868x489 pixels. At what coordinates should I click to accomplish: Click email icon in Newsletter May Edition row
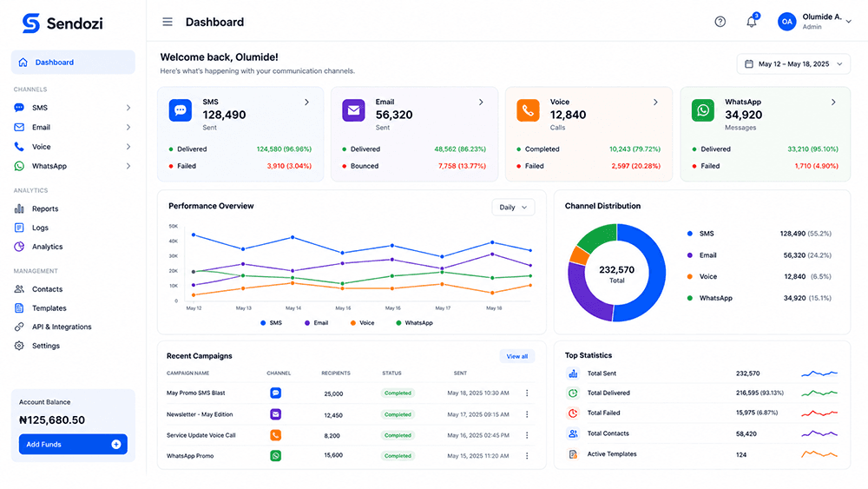point(276,414)
